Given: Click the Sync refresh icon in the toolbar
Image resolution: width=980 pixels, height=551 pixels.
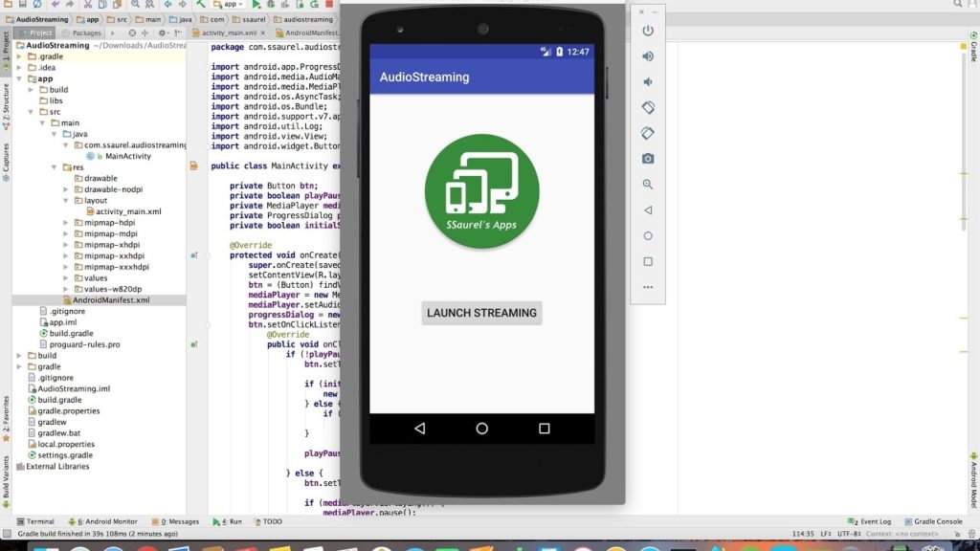Looking at the screenshot, I should pos(37,5).
